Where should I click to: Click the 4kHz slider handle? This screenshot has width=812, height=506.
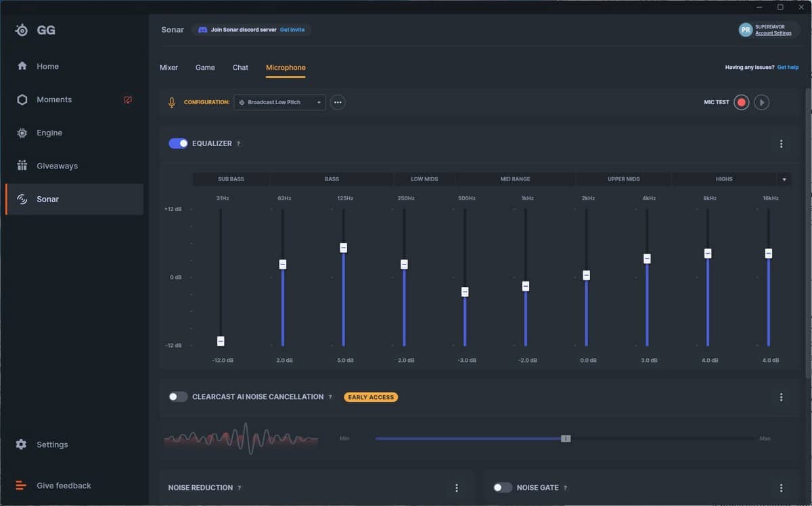coord(647,258)
